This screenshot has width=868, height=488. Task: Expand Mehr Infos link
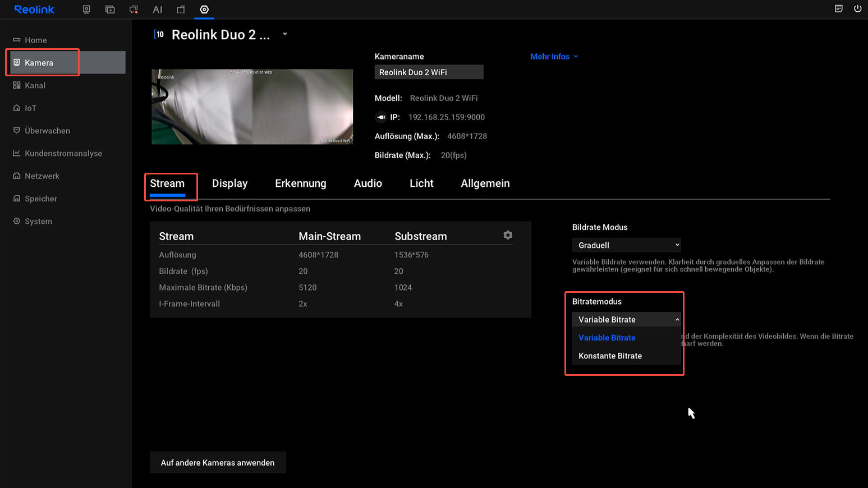[554, 57]
